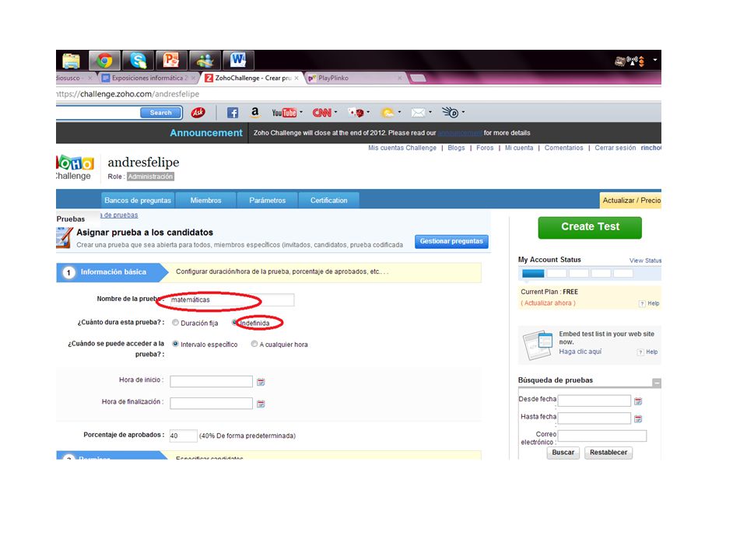Open the Actualizar / Precio link

click(x=631, y=201)
